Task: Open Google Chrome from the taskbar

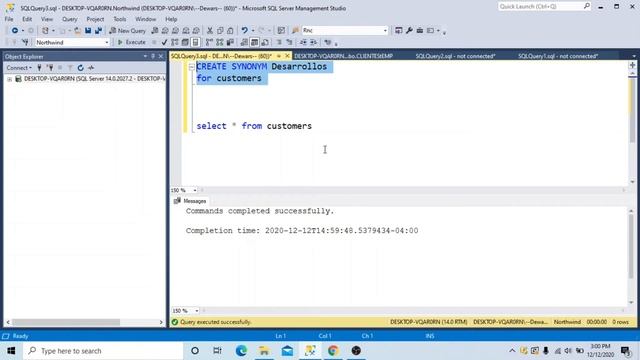Action: tap(333, 351)
